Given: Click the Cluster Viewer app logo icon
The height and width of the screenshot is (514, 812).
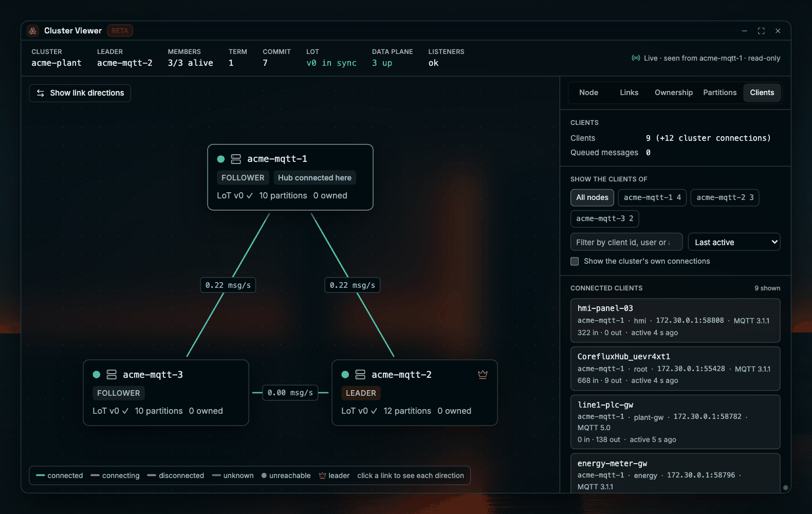Looking at the screenshot, I should (33, 31).
